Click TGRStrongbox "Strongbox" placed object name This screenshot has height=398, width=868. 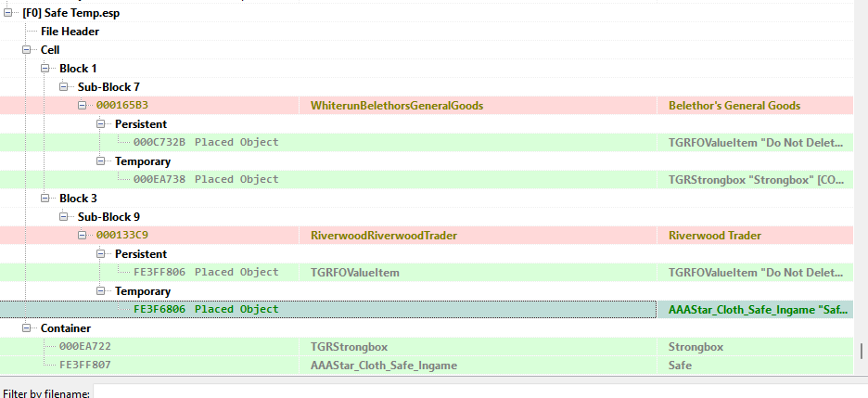click(756, 179)
